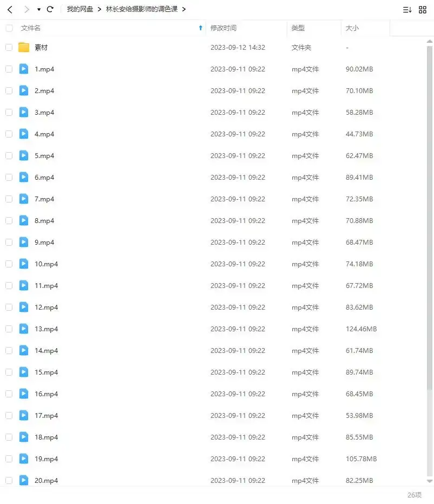
Task: Select the checkbox for 19.mp4
Action: tap(9, 459)
